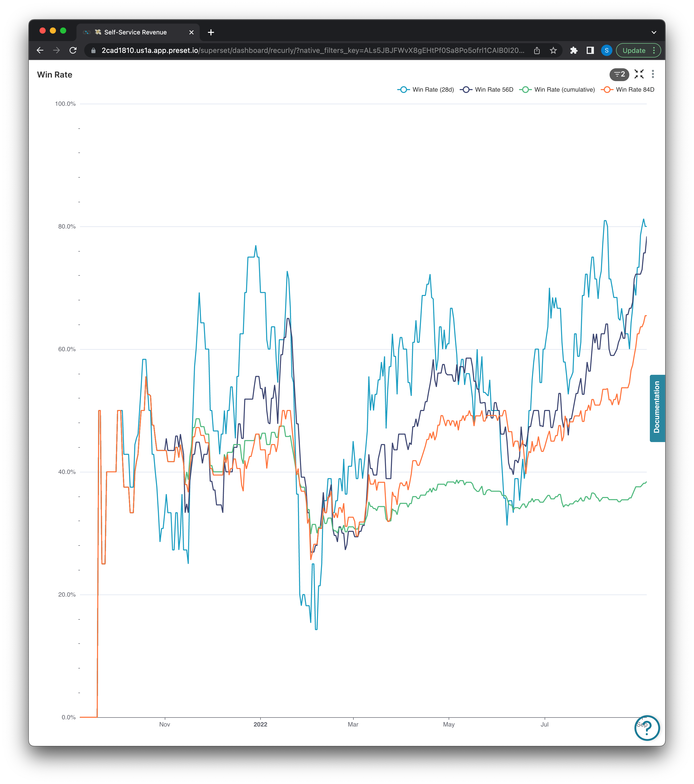The width and height of the screenshot is (694, 784).
Task: Toggle Win Rate 84D legend entry
Action: pos(628,89)
